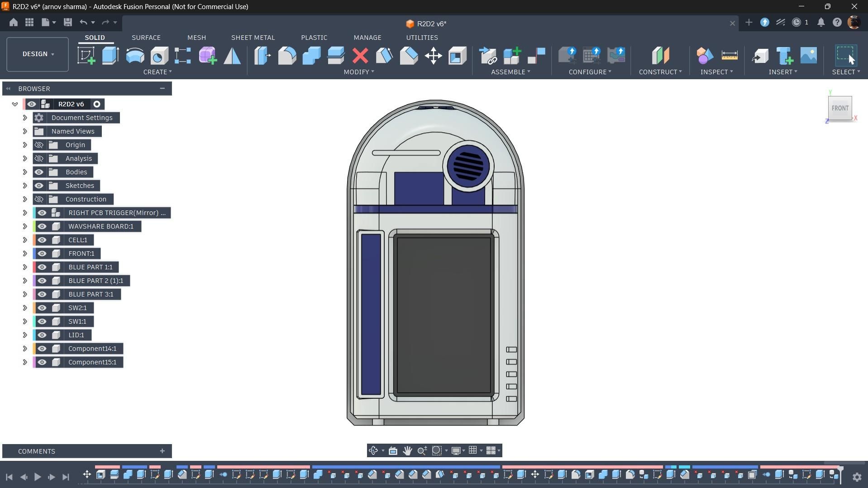
Task: Hide the Bodies folder
Action: pos(39,172)
